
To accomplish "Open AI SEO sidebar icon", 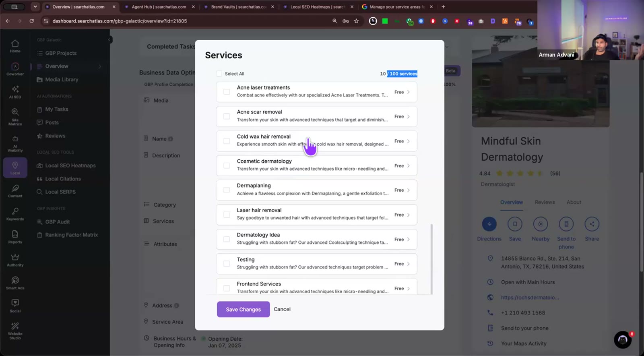I will pyautogui.click(x=15, y=92).
